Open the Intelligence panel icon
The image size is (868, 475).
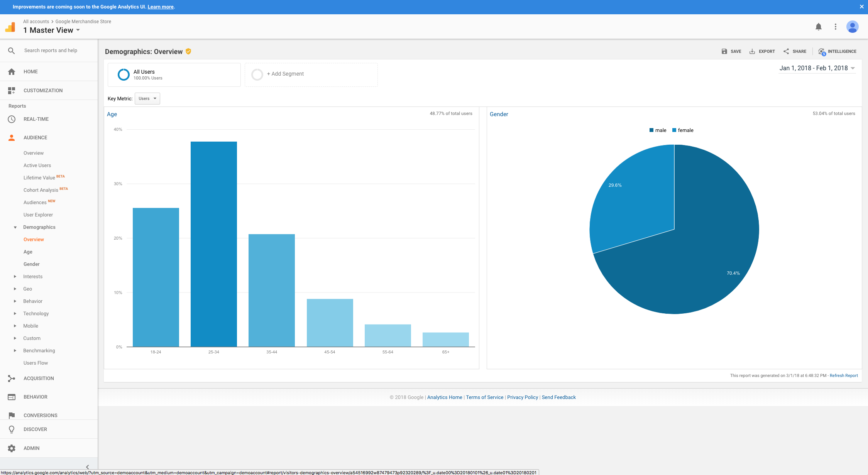(x=822, y=51)
